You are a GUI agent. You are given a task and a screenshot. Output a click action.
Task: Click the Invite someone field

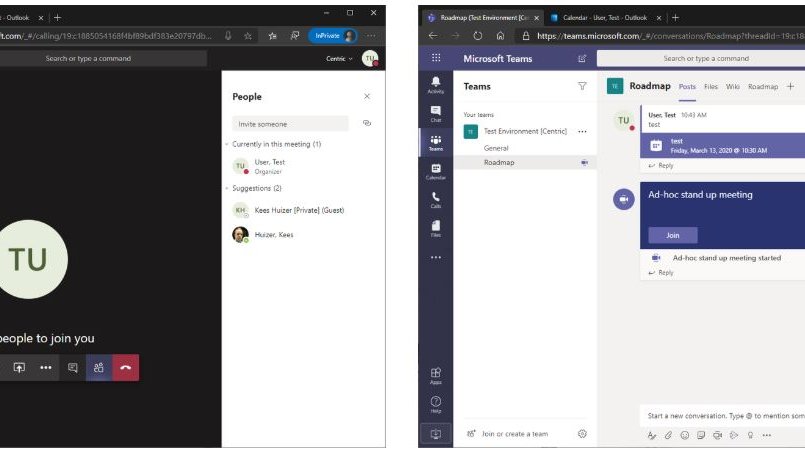290,124
